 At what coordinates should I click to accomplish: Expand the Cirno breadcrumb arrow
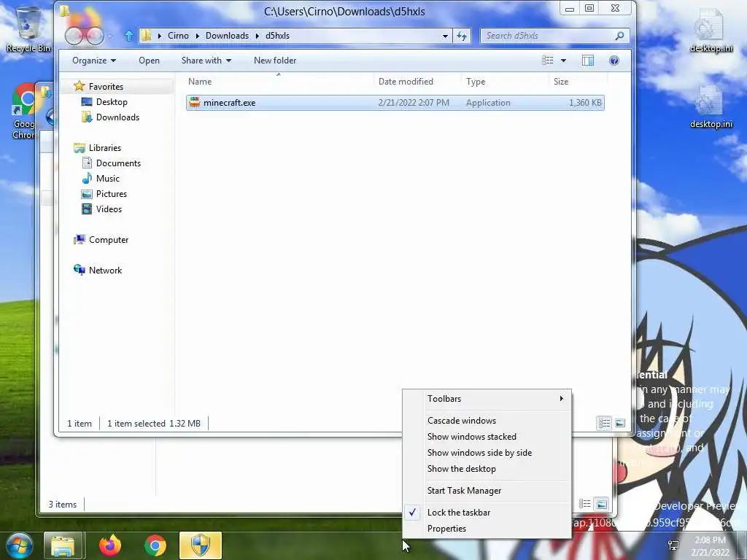pos(197,36)
